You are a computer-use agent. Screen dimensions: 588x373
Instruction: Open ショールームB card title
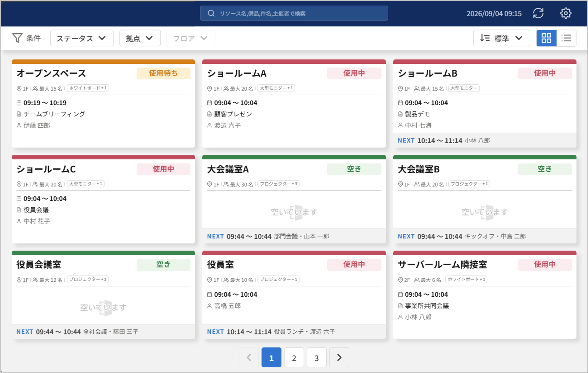pos(427,73)
